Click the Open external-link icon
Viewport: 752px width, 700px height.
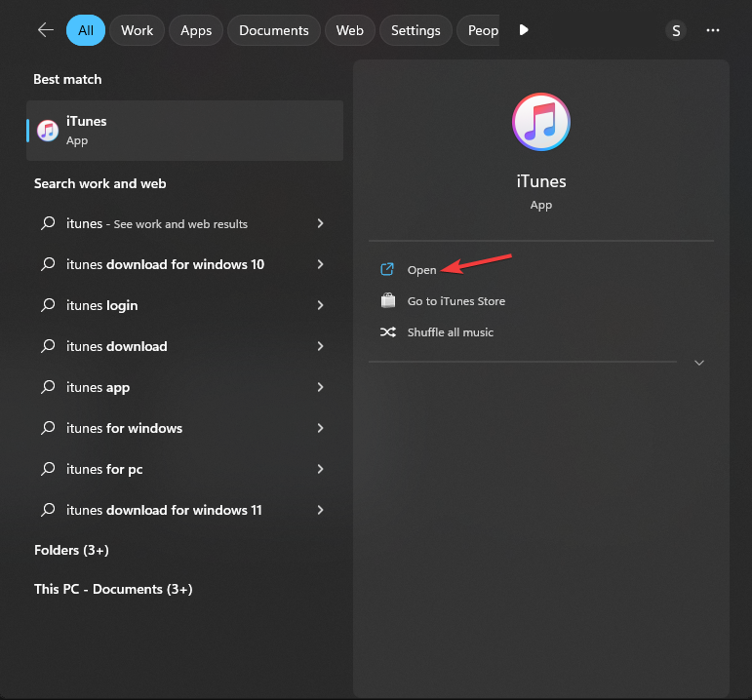click(387, 269)
